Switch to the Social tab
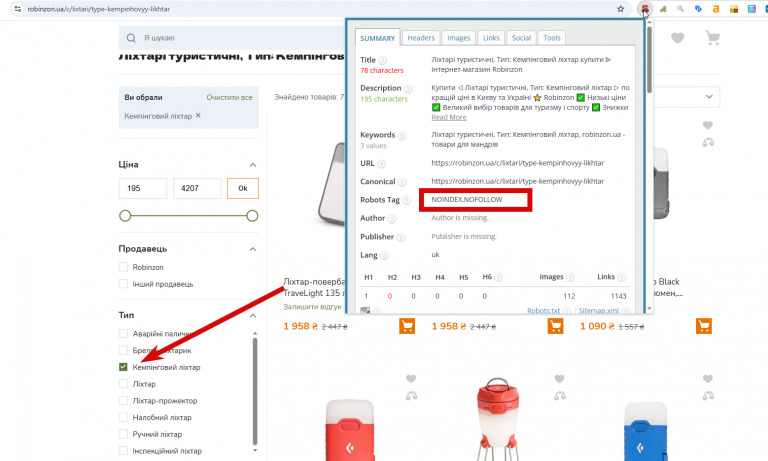Viewport: 768px width, 461px height. pos(521,38)
